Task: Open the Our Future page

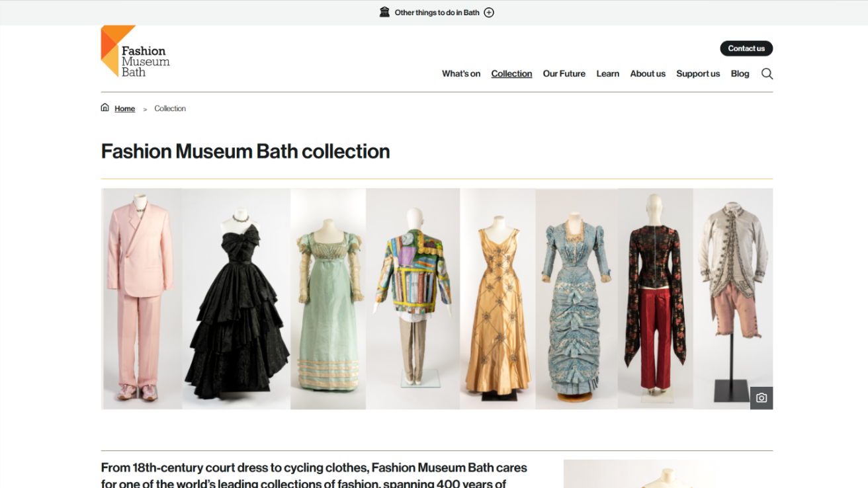Action: 564,73
